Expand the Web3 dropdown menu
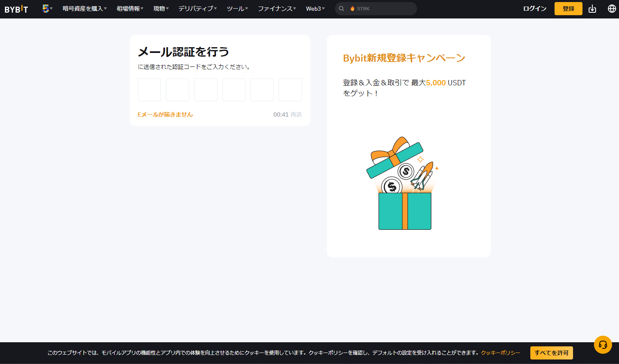The width and height of the screenshot is (619, 364). pyautogui.click(x=315, y=9)
